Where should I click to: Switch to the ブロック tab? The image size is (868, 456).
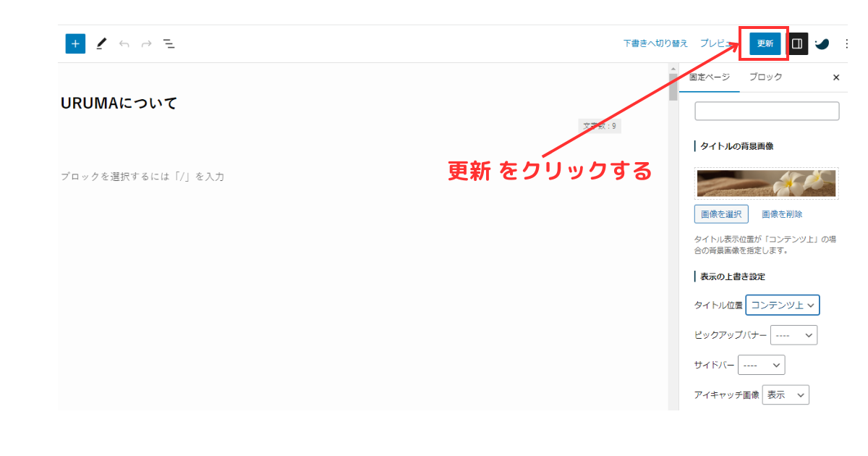(x=765, y=77)
